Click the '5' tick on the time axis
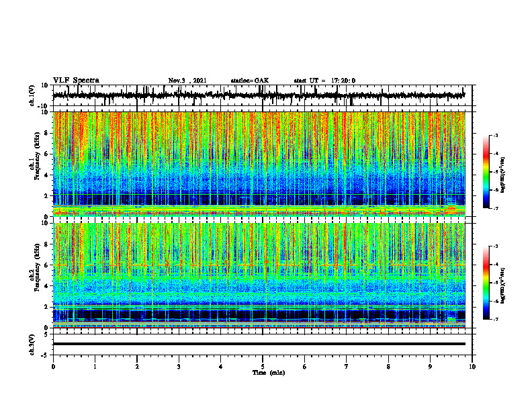This screenshot has width=532, height=411. coord(263,367)
